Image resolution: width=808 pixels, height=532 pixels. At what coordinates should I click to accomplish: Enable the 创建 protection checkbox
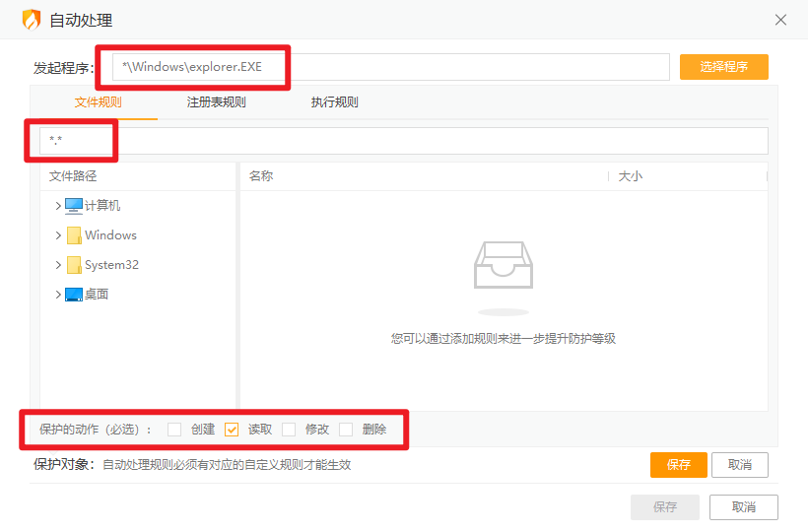click(174, 430)
